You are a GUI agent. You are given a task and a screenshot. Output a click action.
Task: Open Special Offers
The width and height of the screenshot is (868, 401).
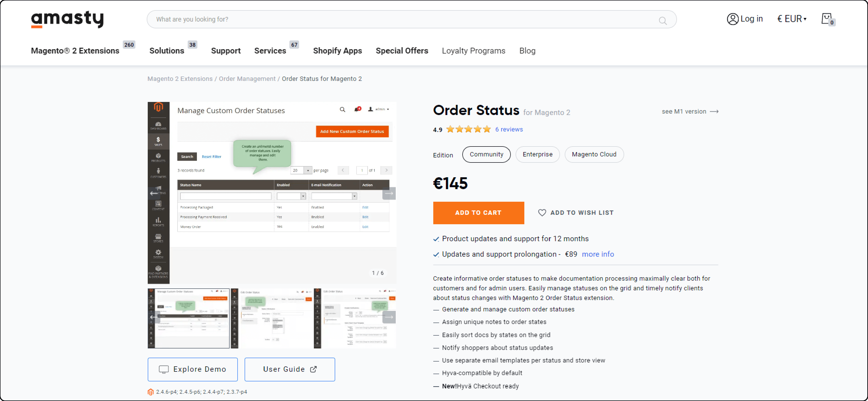point(402,51)
